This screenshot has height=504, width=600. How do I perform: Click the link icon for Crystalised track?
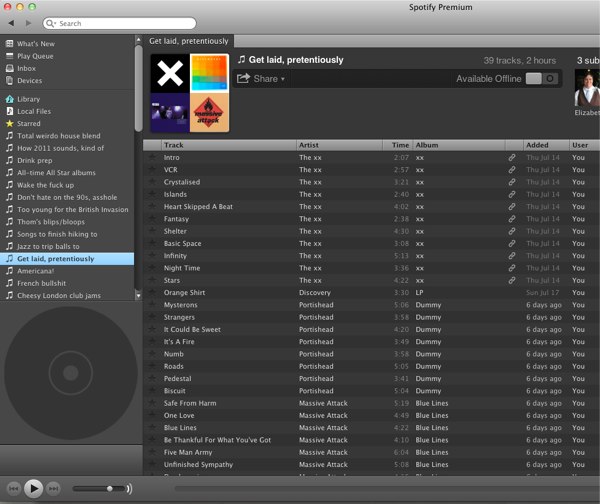512,182
